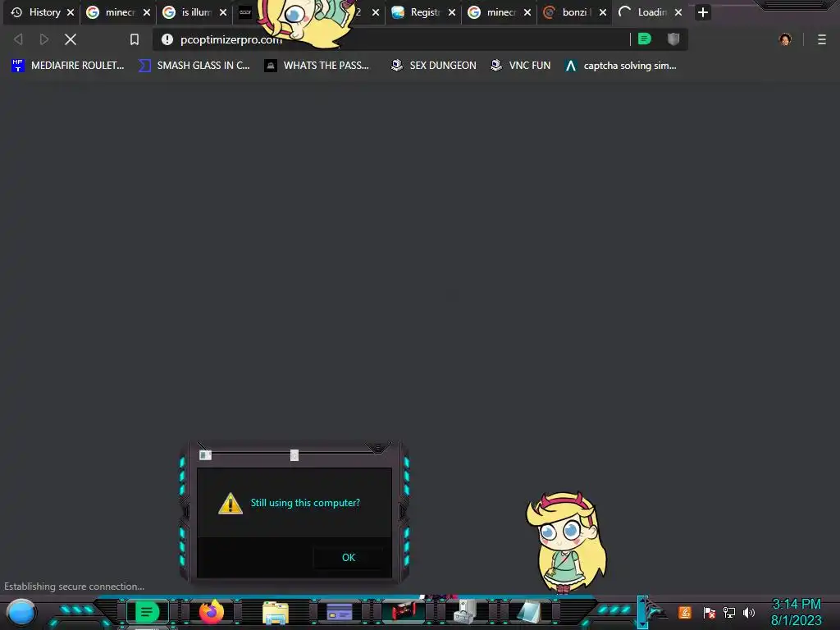The height and width of the screenshot is (630, 840).
Task: Switch to the bonzi tab
Action: point(574,12)
